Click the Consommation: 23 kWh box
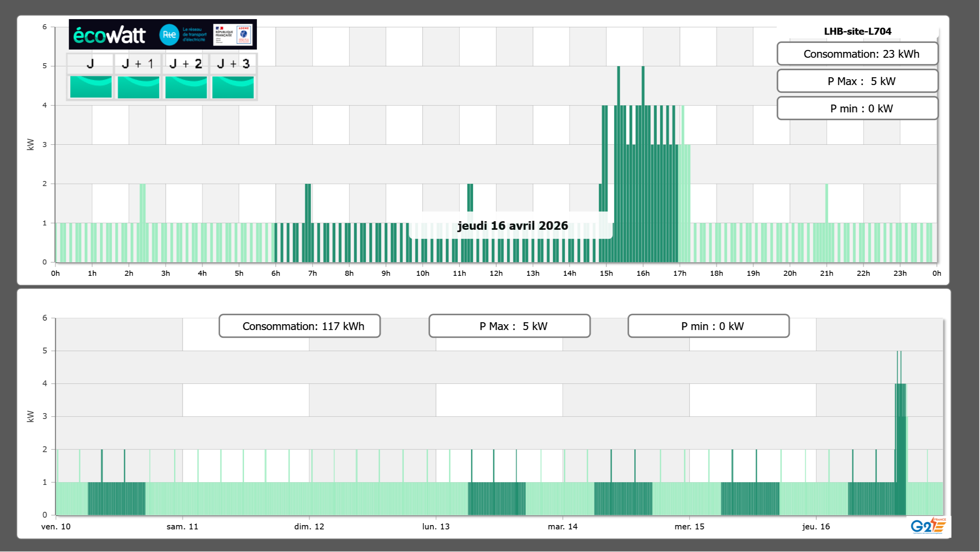Screen dimensions: 980x552 857,54
